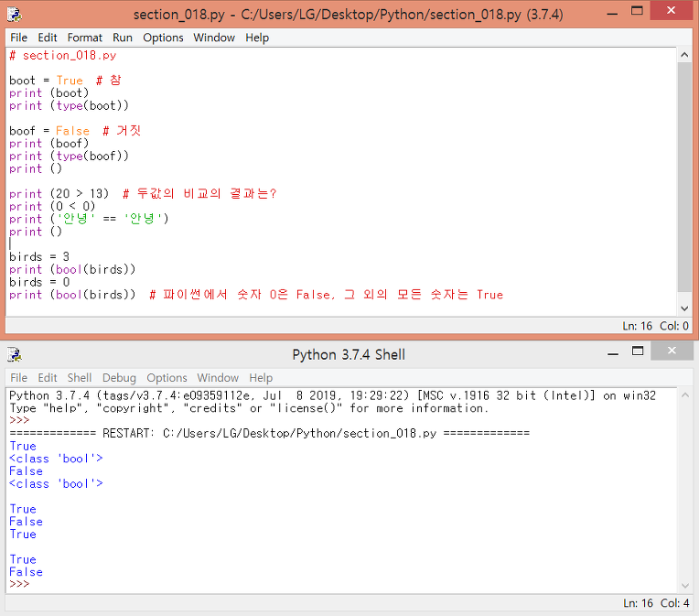Click the 'print (type(boof))' line

pos(70,157)
